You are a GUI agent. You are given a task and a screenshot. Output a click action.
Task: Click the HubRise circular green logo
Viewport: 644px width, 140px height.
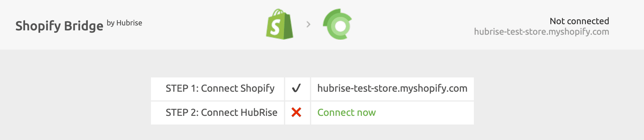tap(337, 24)
